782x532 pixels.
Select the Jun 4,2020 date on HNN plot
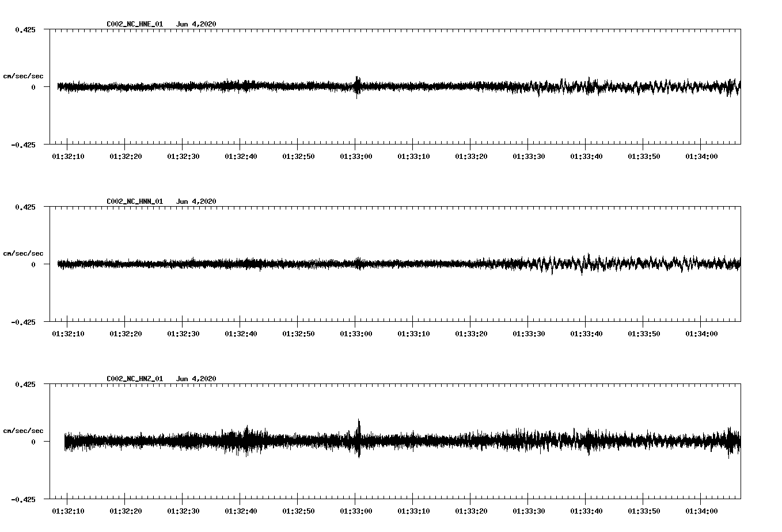(196, 202)
